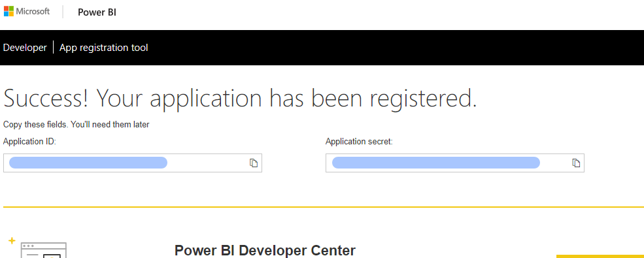Go to the Developer section link
This screenshot has width=644, height=258.
(x=25, y=48)
